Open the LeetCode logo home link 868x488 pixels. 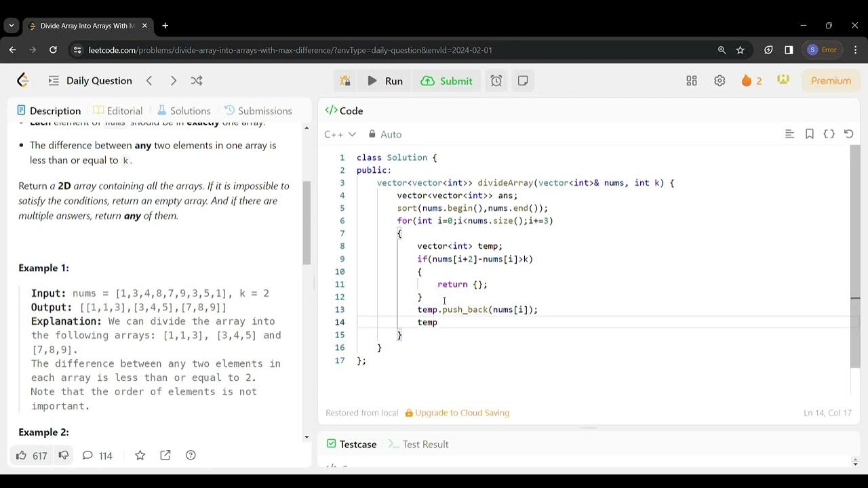[23, 81]
